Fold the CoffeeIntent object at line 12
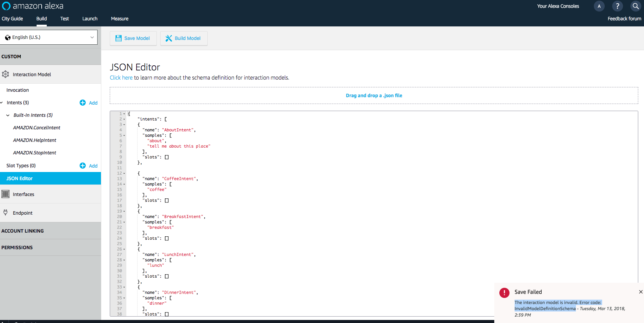This screenshot has height=323, width=644. pyautogui.click(x=124, y=173)
